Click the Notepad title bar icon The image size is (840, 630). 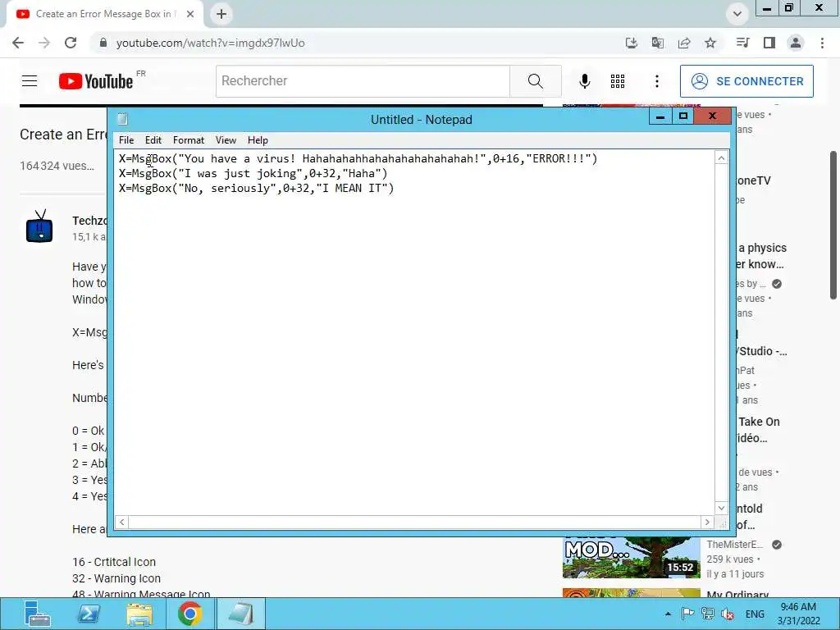(123, 119)
